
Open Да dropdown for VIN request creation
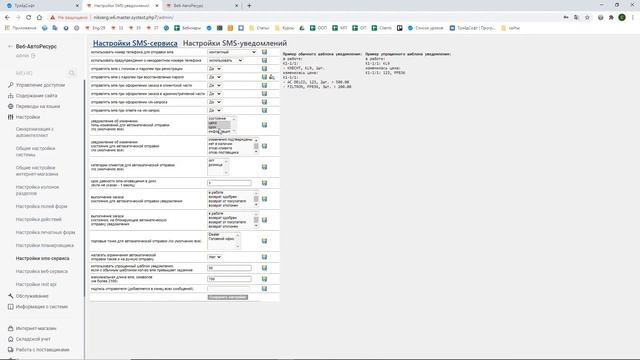(215, 102)
